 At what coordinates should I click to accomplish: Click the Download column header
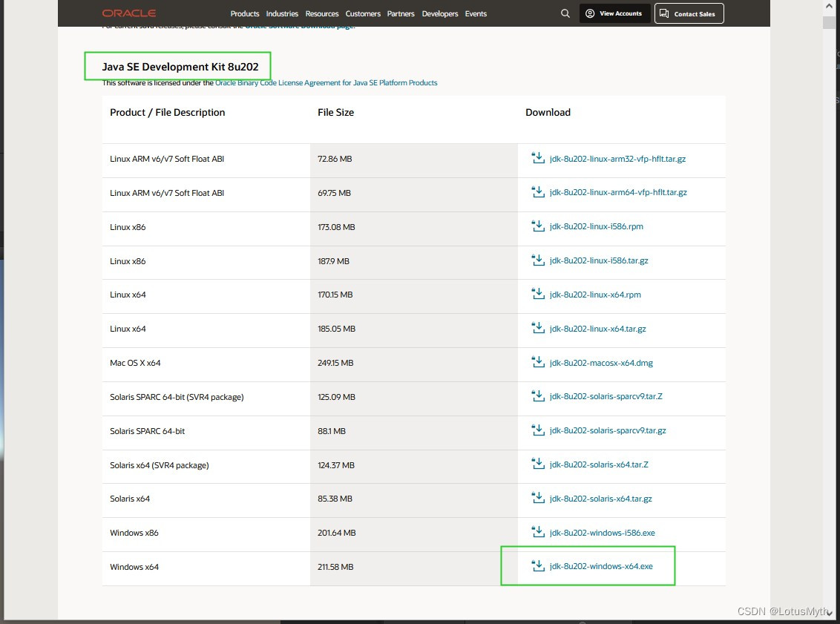[x=548, y=113]
